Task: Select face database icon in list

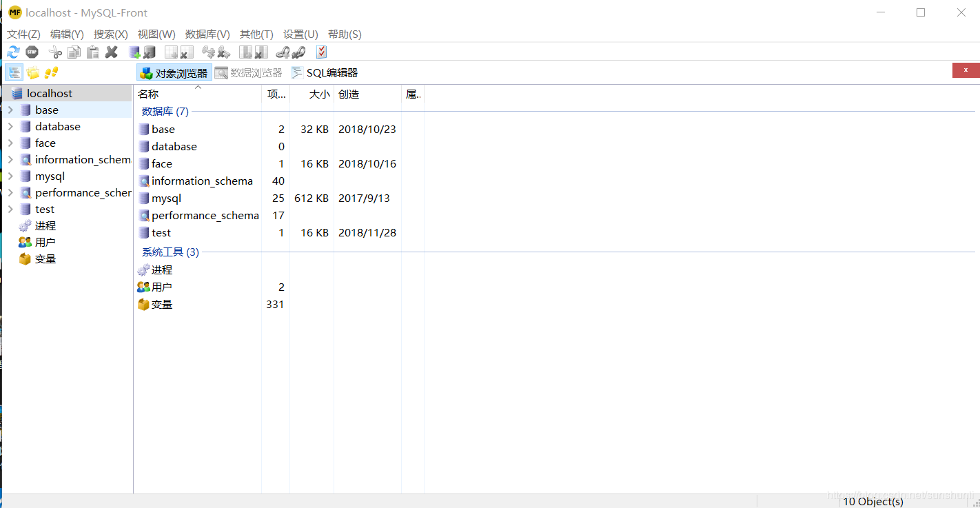Action: [x=144, y=163]
